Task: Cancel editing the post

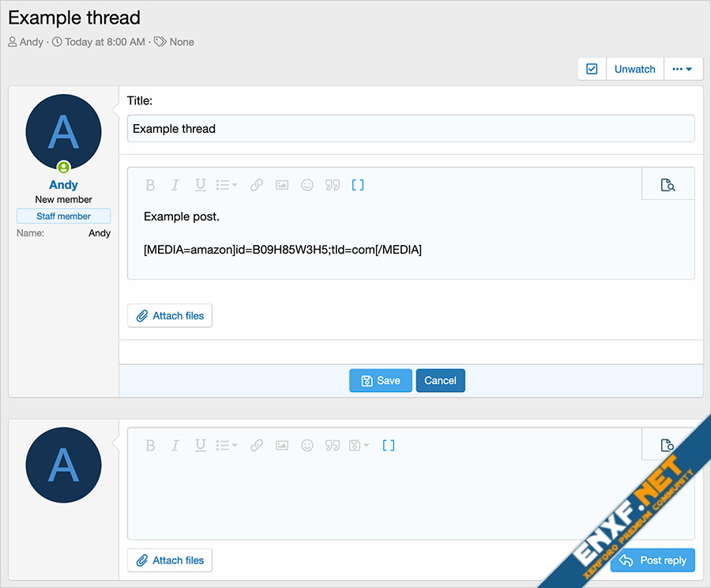Action: point(440,380)
